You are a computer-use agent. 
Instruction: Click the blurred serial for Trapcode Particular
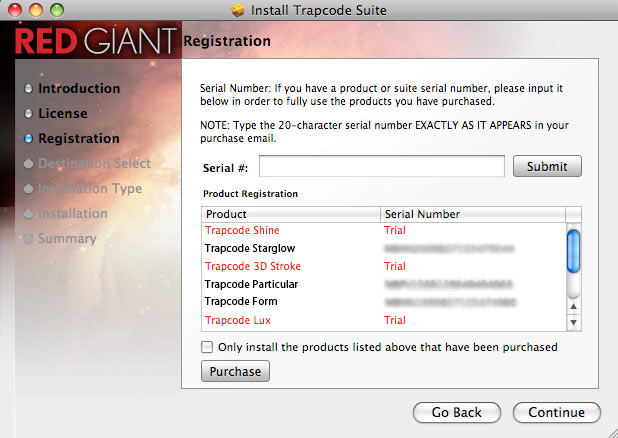pyautogui.click(x=449, y=284)
